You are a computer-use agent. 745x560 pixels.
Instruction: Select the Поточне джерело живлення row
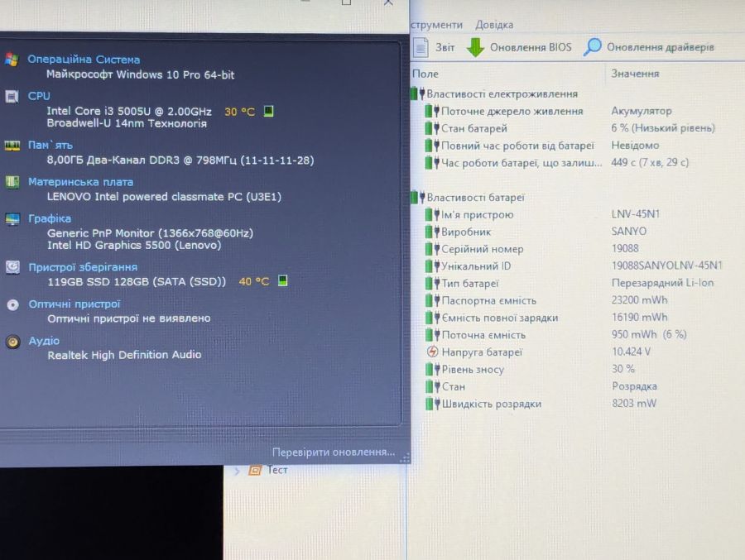tap(577, 111)
